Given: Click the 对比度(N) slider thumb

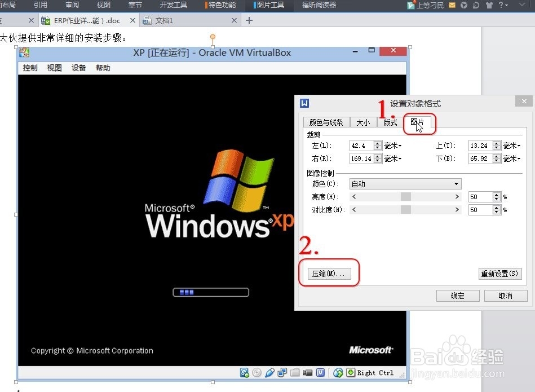Looking at the screenshot, I should [406, 209].
